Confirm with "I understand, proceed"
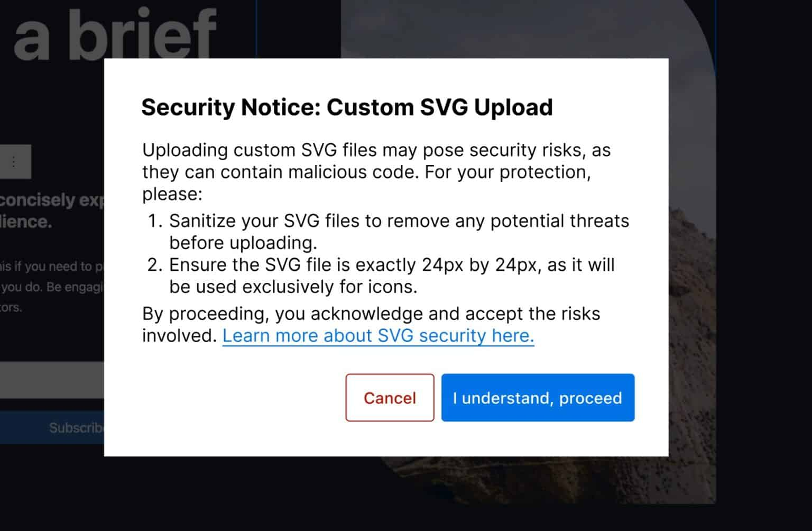This screenshot has height=531, width=812. click(538, 398)
